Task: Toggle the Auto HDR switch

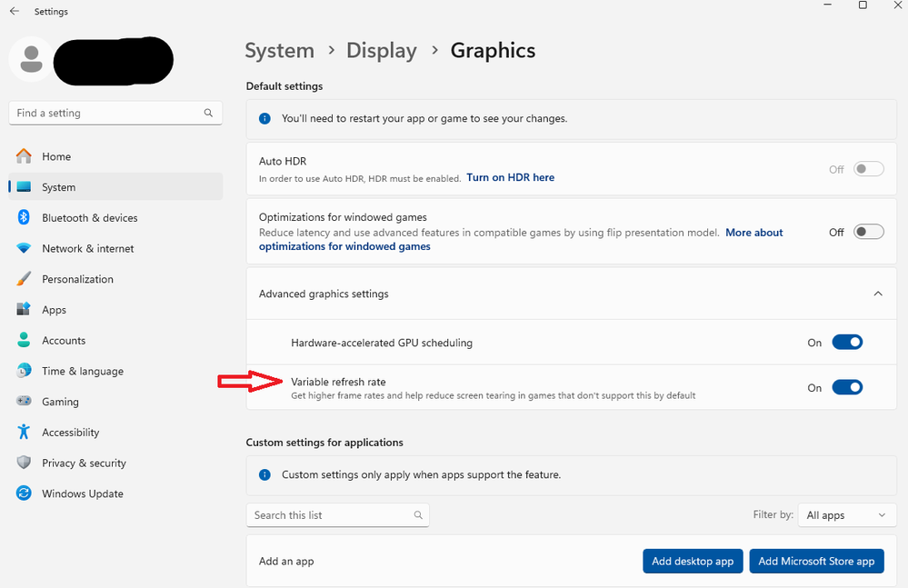Action: 869,169
